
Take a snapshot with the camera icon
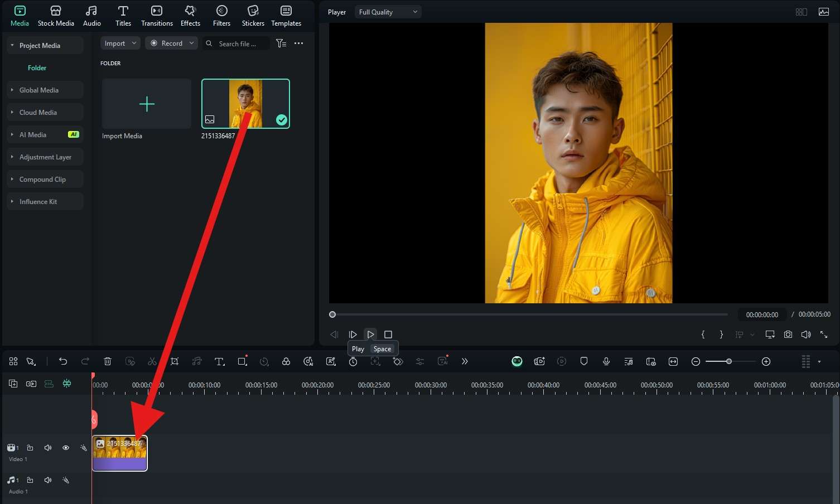click(x=788, y=335)
